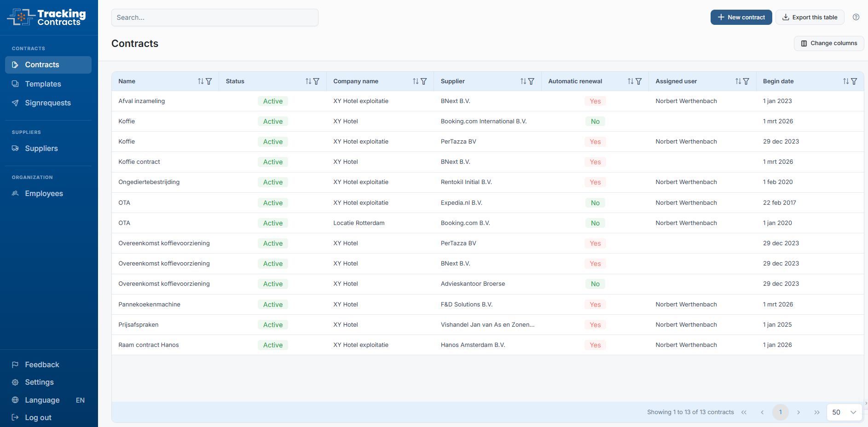This screenshot has height=427, width=868.
Task: Open filter for Automatic renewal column
Action: pyautogui.click(x=638, y=81)
